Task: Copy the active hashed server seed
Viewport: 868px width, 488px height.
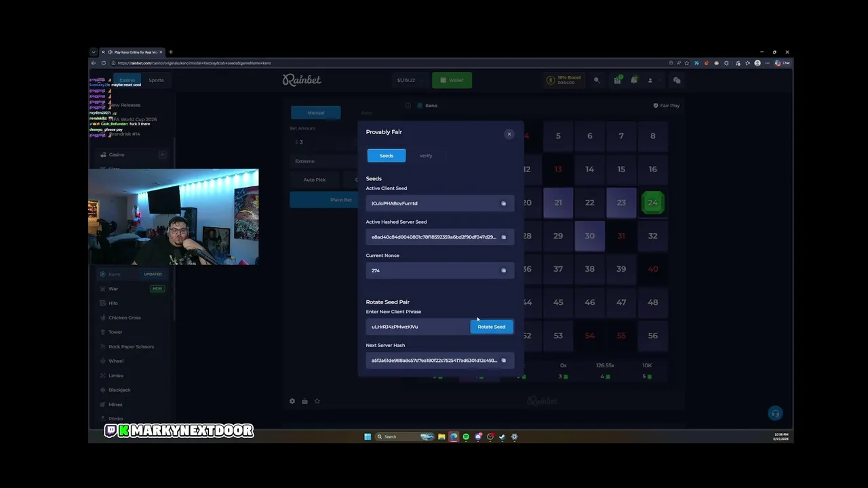Action: (503, 237)
